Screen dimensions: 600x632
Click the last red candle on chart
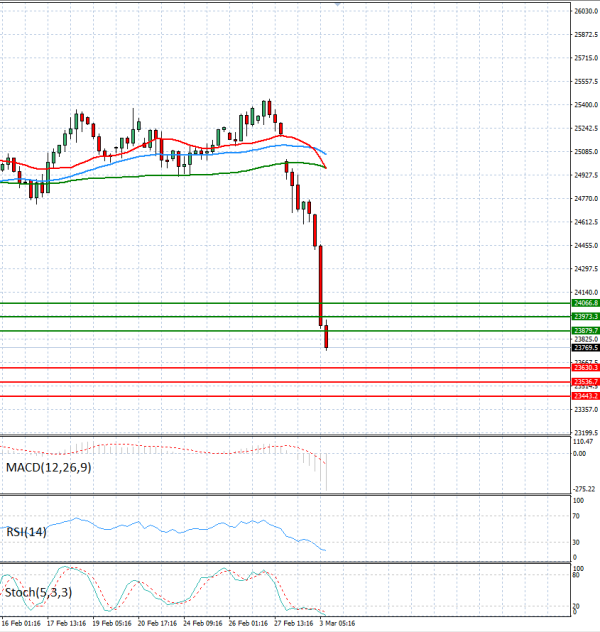[x=327, y=337]
